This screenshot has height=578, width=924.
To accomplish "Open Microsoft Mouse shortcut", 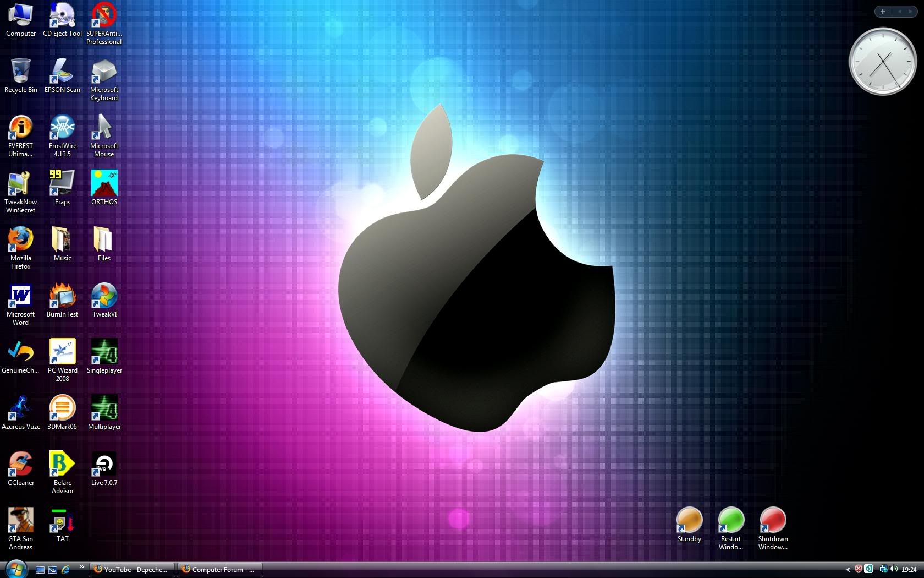I will tap(104, 136).
